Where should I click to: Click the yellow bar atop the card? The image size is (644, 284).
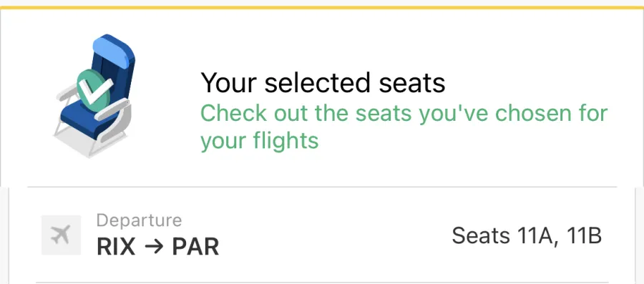click(x=322, y=7)
